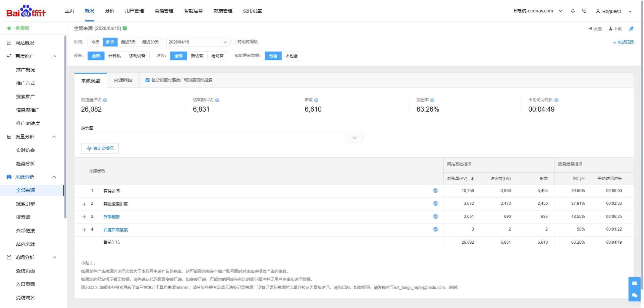This screenshot has width=644, height=308.
Task: Expand the 其他搜索引擎 row
Action: tap(84, 204)
